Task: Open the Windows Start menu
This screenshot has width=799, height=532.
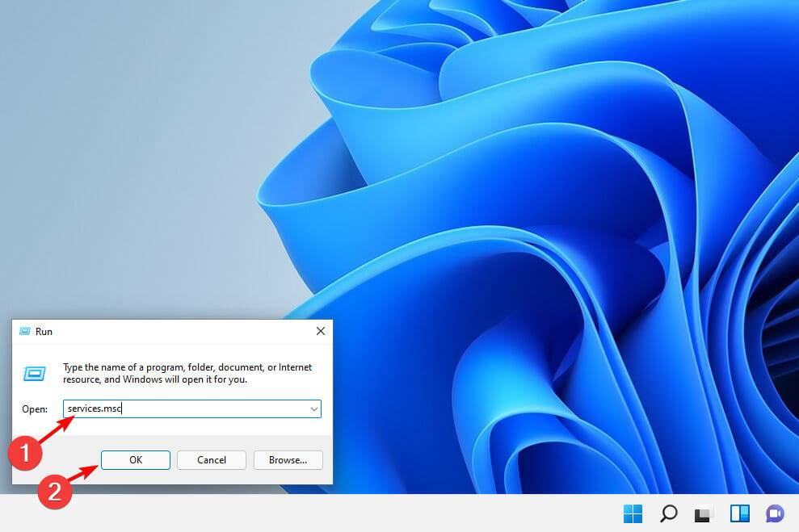Action: pos(633,513)
